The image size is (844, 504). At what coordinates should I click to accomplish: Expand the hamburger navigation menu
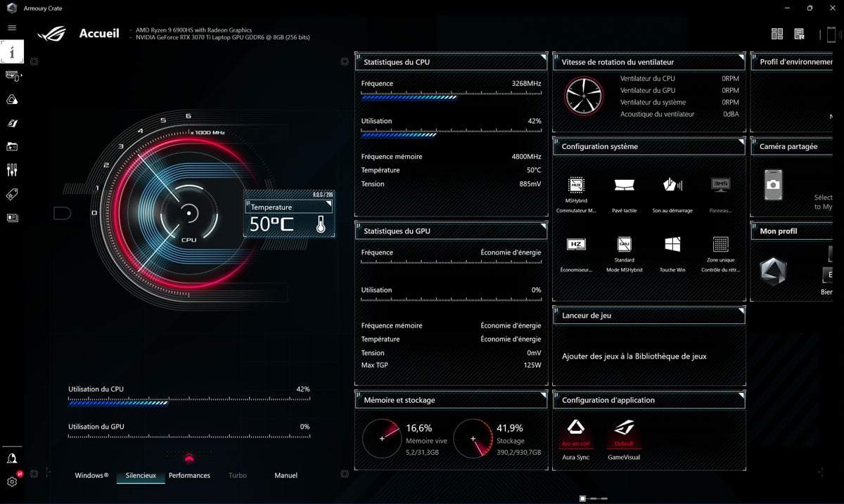(11, 28)
